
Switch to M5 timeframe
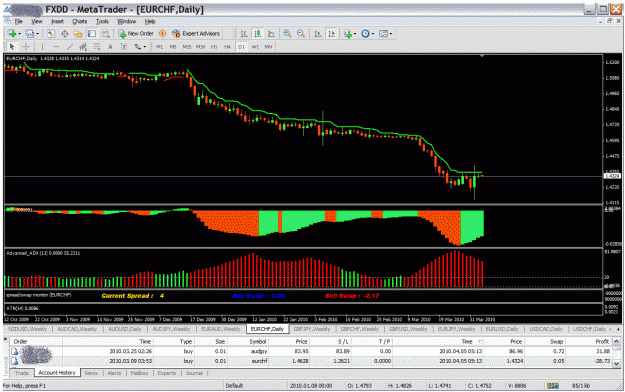(173, 47)
